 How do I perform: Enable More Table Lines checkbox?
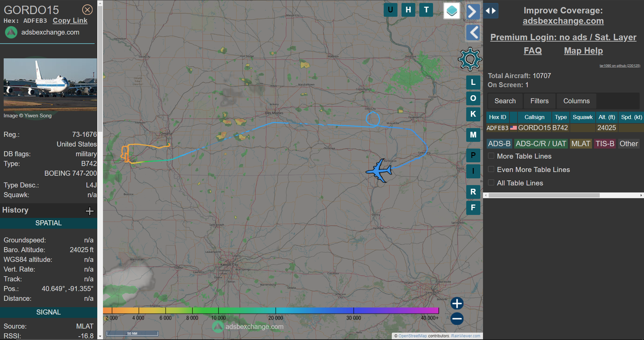pyautogui.click(x=491, y=156)
